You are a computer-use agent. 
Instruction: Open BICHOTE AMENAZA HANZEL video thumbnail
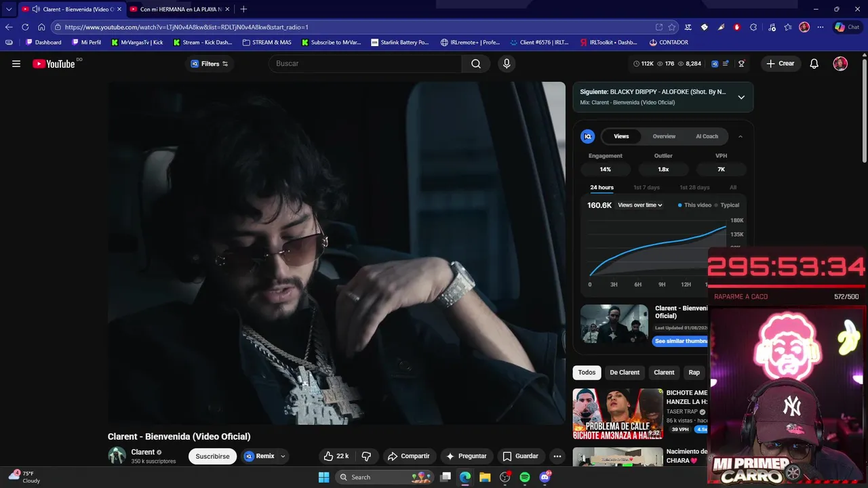(x=618, y=414)
